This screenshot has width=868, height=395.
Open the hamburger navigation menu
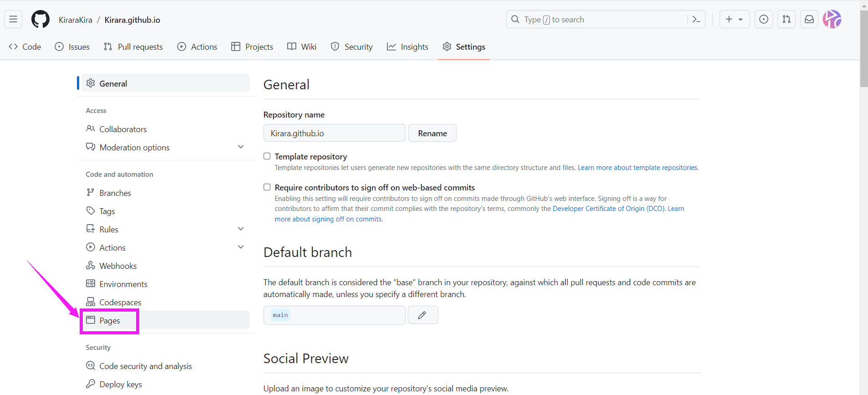coord(13,19)
